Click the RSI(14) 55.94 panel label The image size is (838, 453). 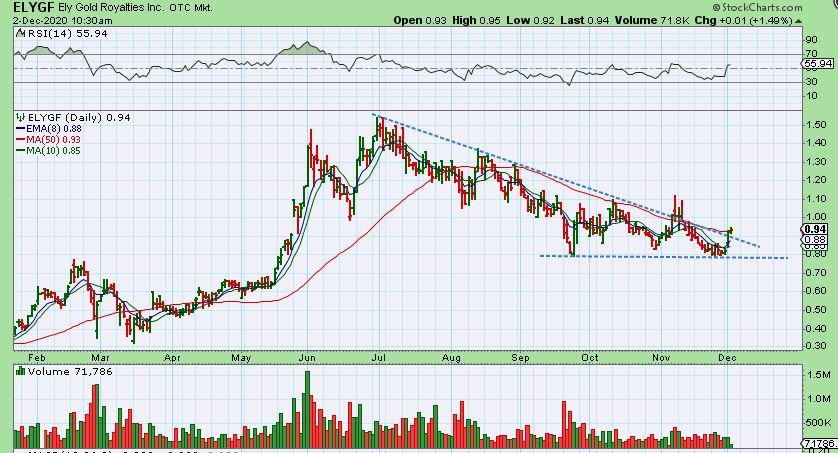67,33
